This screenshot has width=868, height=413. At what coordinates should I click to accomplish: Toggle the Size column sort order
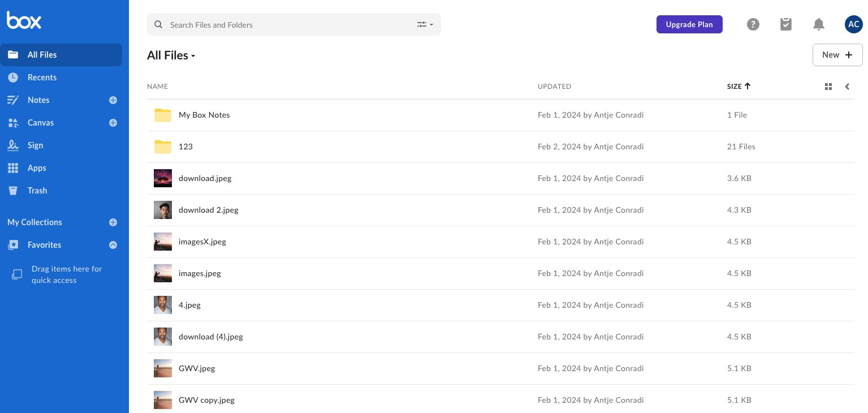739,87
